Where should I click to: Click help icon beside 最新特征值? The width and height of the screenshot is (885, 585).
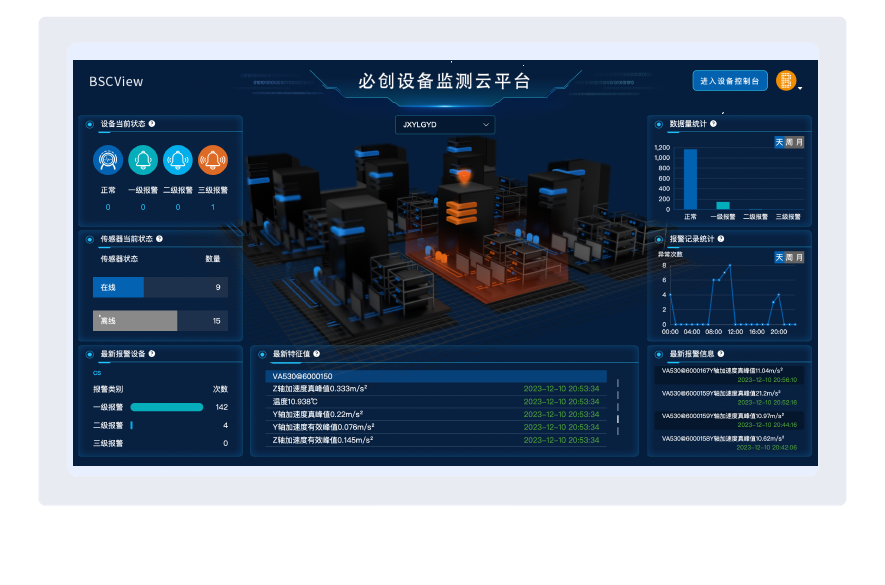tap(316, 354)
